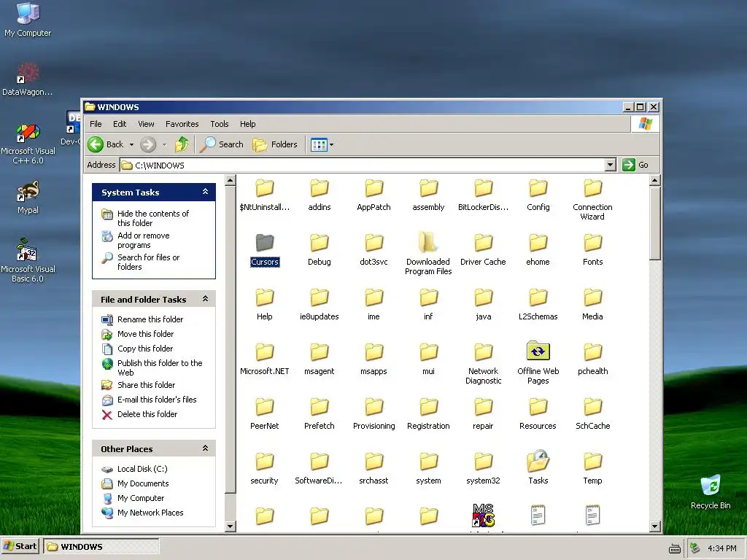Toggle the Folders tree pane
This screenshot has height=560, width=747.
pyautogui.click(x=274, y=144)
